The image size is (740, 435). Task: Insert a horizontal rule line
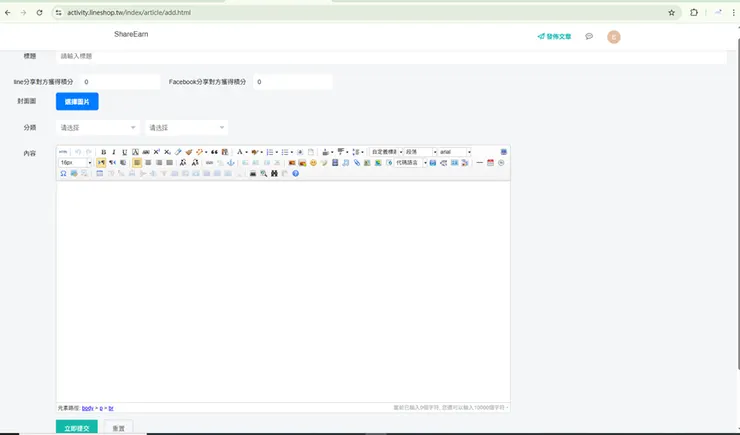[479, 163]
